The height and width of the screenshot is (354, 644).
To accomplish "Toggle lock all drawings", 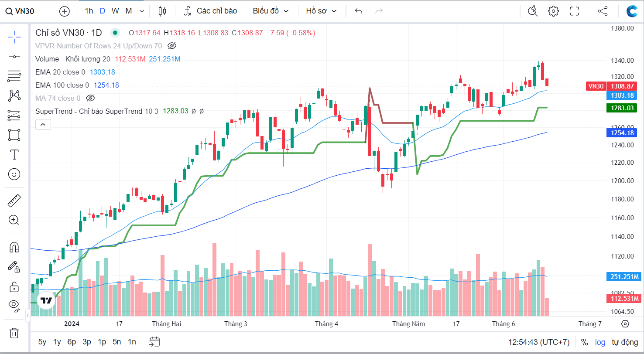I will (14, 286).
